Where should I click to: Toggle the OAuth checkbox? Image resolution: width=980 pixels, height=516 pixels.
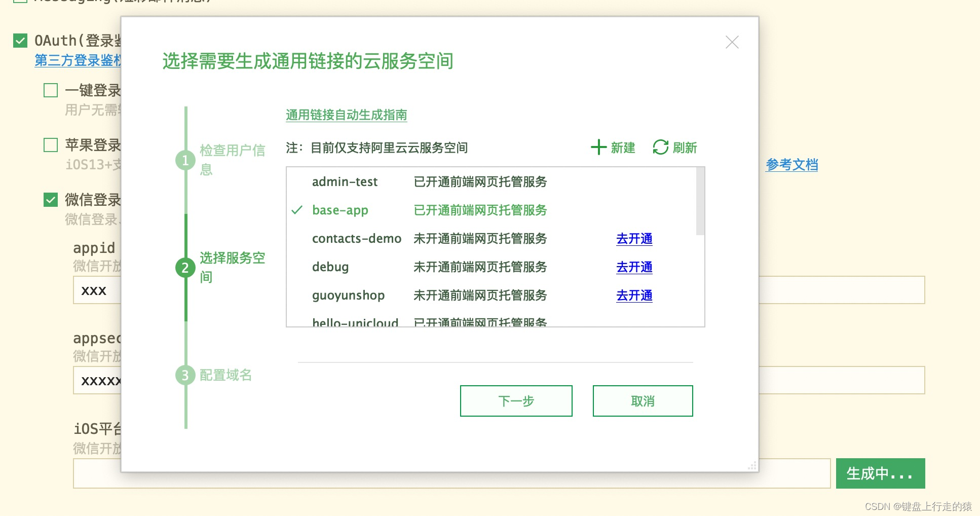click(20, 41)
